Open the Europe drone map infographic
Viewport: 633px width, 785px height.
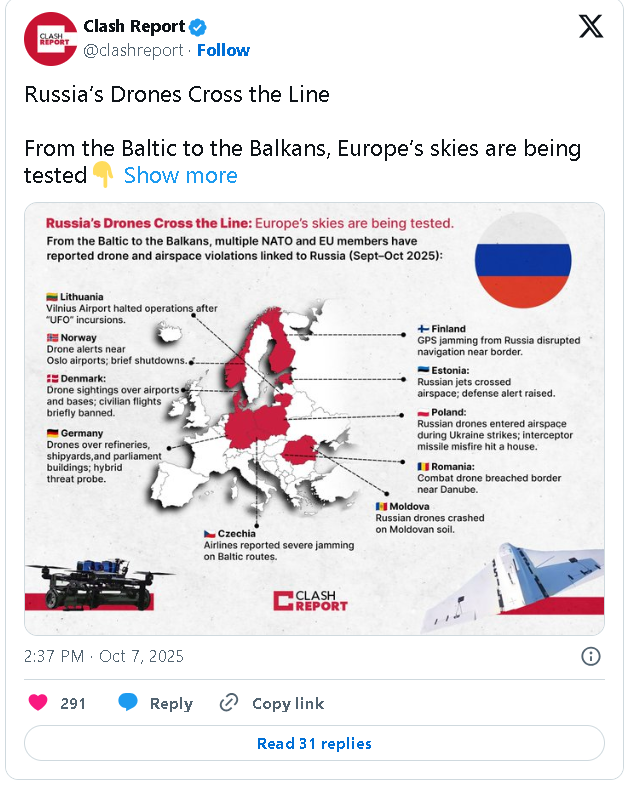314,419
